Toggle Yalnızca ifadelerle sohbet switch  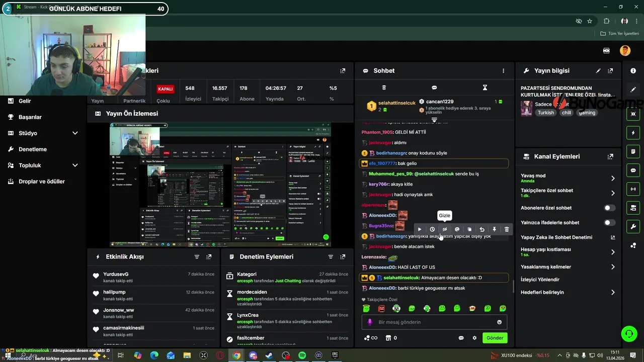click(x=609, y=222)
